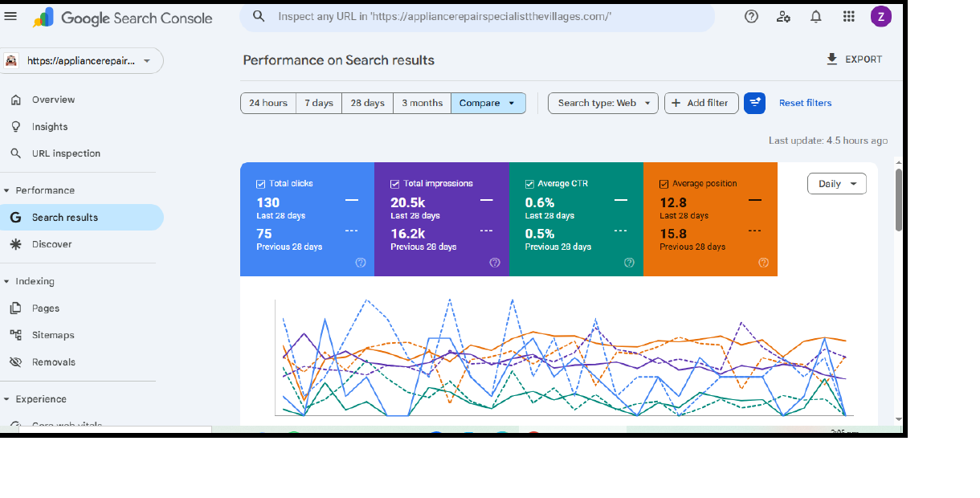This screenshot has width=980, height=498.
Task: Click the Add filter button
Action: point(701,103)
